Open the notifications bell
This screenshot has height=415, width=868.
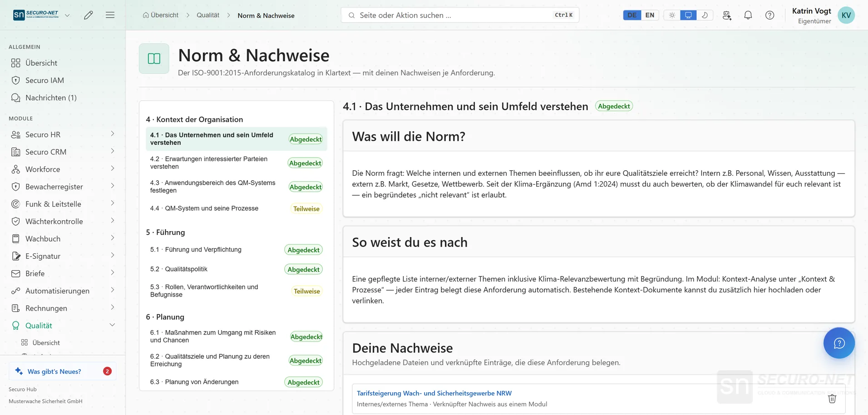point(748,15)
